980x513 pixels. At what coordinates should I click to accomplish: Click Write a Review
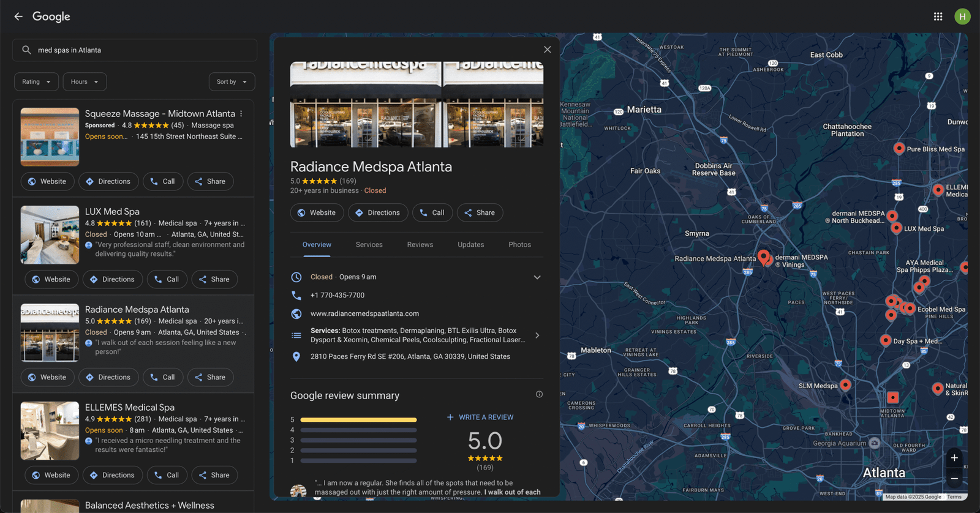[480, 418]
